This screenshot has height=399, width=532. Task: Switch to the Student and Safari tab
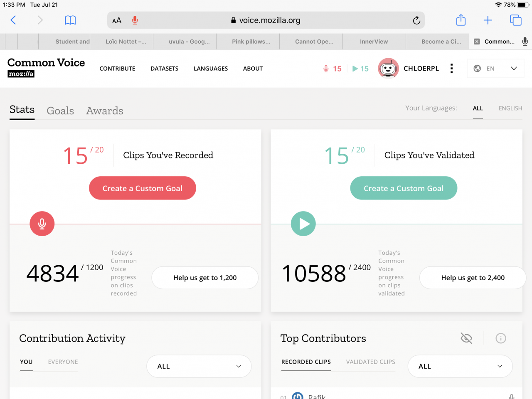coord(64,42)
